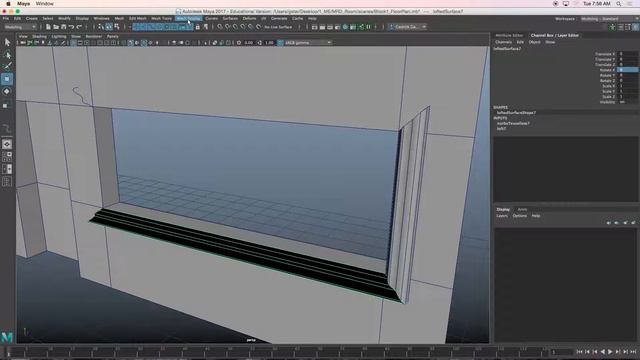The width and height of the screenshot is (640, 360).
Task: Click the current frame input field
Action: tap(561, 352)
